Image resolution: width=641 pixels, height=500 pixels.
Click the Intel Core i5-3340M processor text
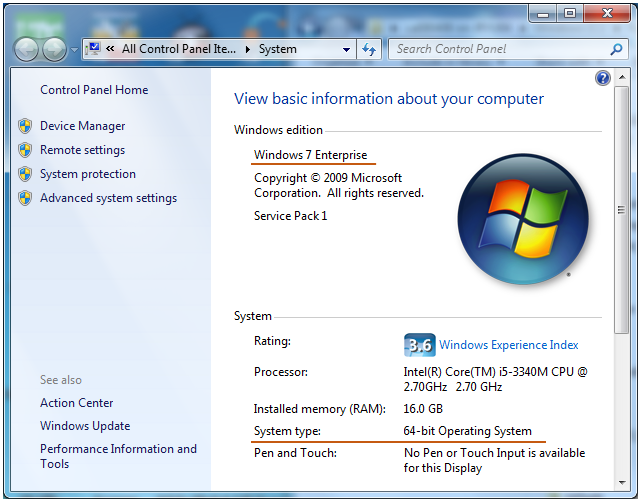(x=495, y=379)
